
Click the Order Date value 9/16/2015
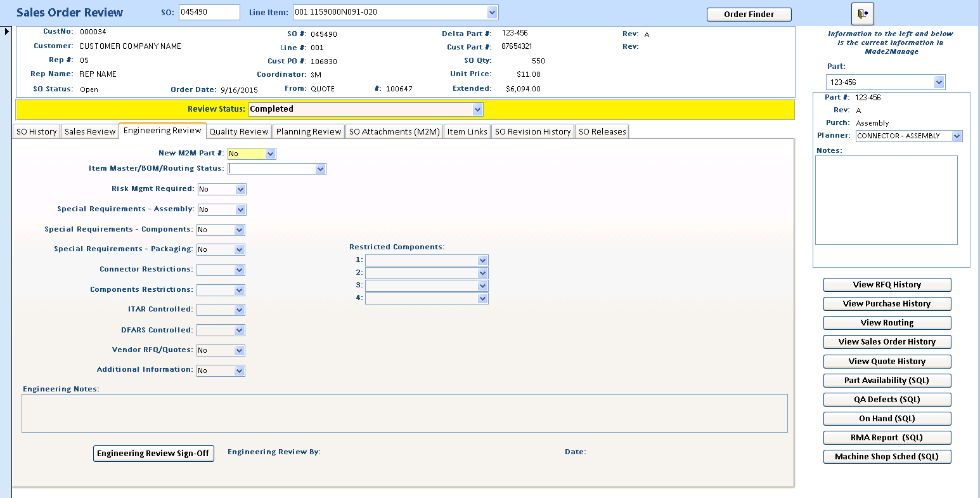239,90
